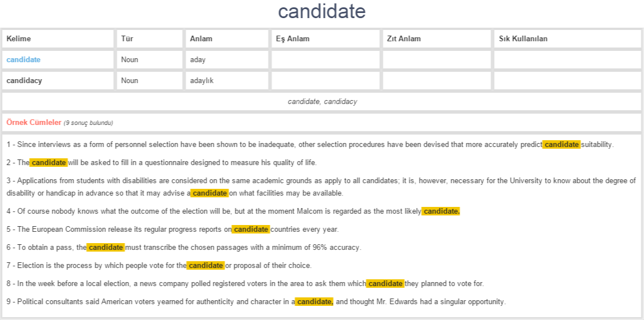Click the aday meaning cell
Viewport: 644px width, 320px height.
tap(198, 59)
